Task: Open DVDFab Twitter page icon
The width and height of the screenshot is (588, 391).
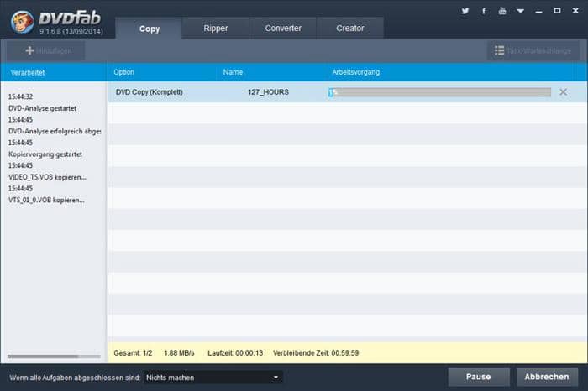Action: [x=465, y=11]
